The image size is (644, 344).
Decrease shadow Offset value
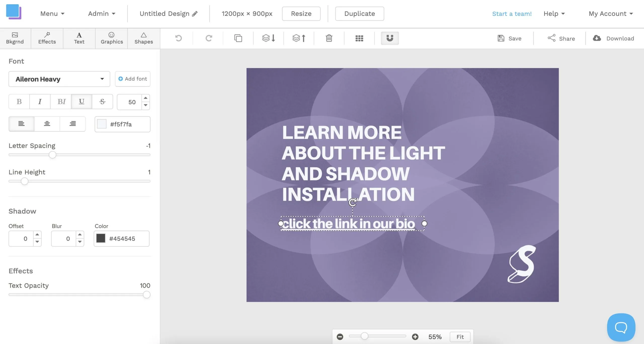coord(37,242)
